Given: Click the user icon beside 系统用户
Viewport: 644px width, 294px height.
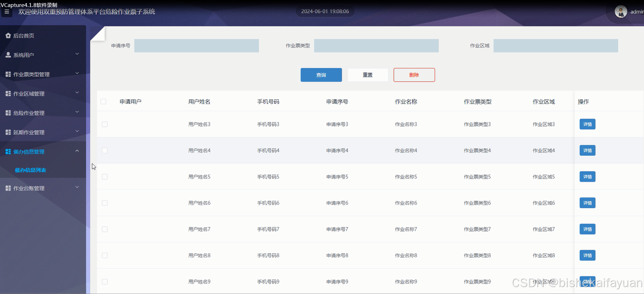Looking at the screenshot, I should [8, 55].
